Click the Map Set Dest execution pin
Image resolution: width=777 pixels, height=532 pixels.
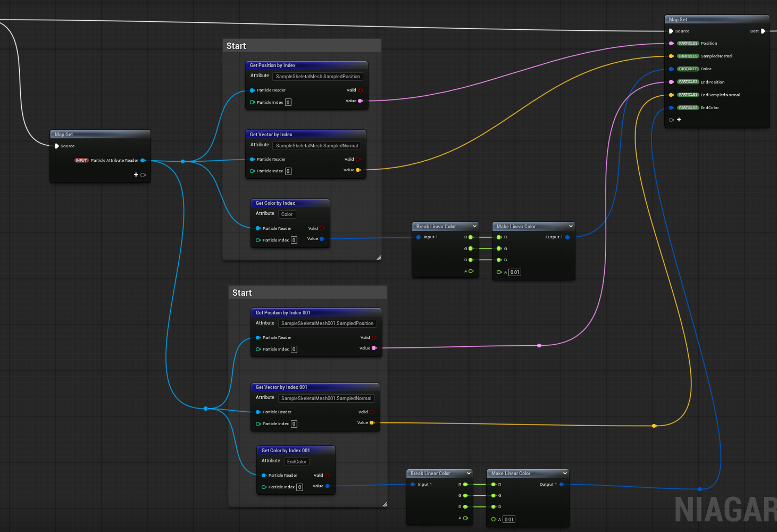coord(763,31)
